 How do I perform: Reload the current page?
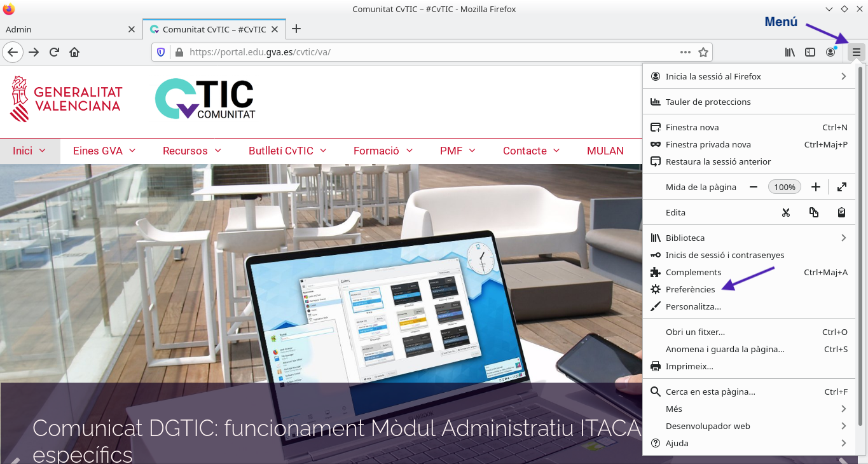(x=55, y=52)
